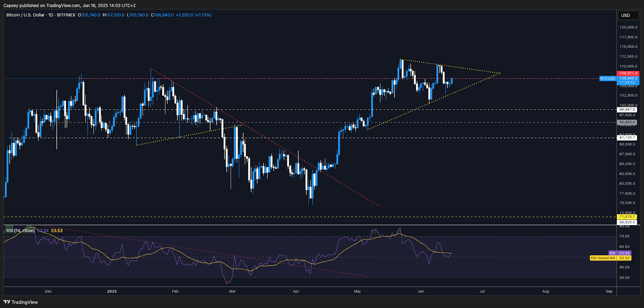Open the 1D interval in chart legend
The height and width of the screenshot is (308, 644).
(x=51, y=15)
